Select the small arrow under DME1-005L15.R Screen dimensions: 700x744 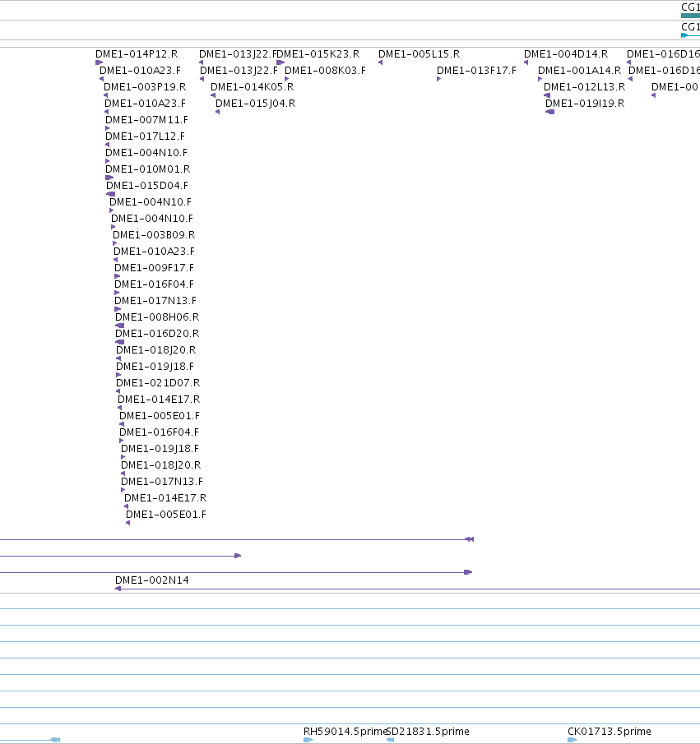coord(380,62)
